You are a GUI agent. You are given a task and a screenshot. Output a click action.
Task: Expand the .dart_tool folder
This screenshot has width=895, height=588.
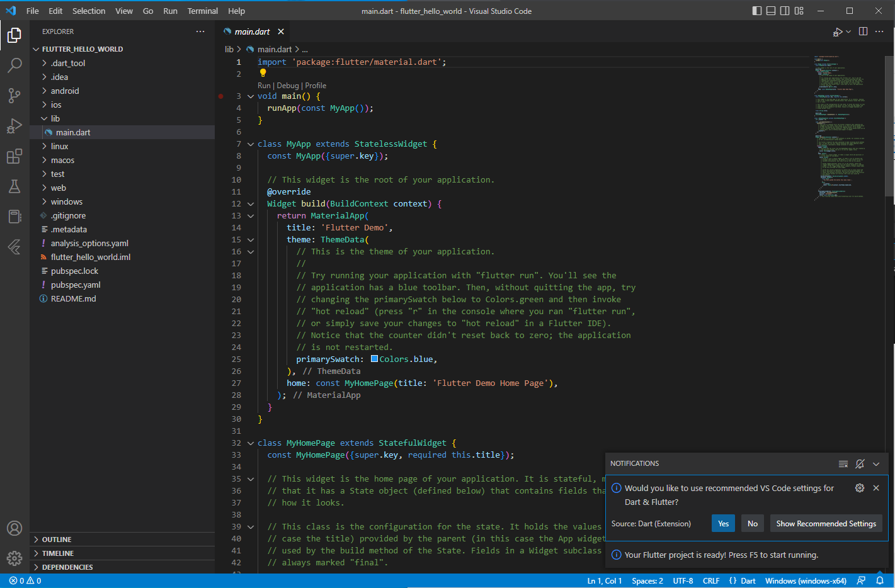click(122, 63)
